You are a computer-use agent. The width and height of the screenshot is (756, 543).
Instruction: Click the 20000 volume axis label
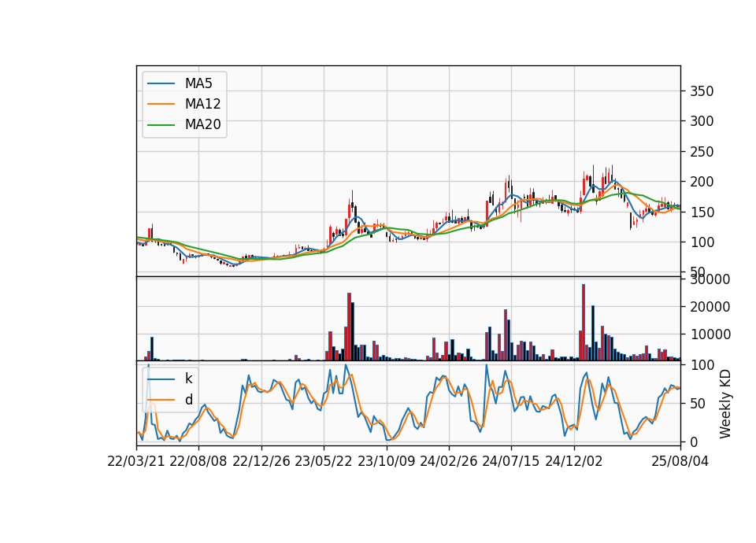point(710,306)
